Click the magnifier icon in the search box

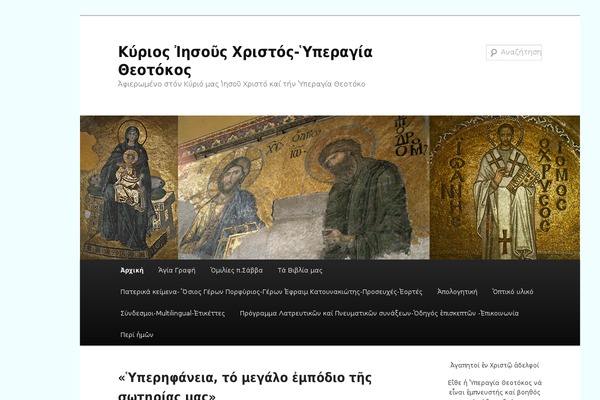pos(493,52)
